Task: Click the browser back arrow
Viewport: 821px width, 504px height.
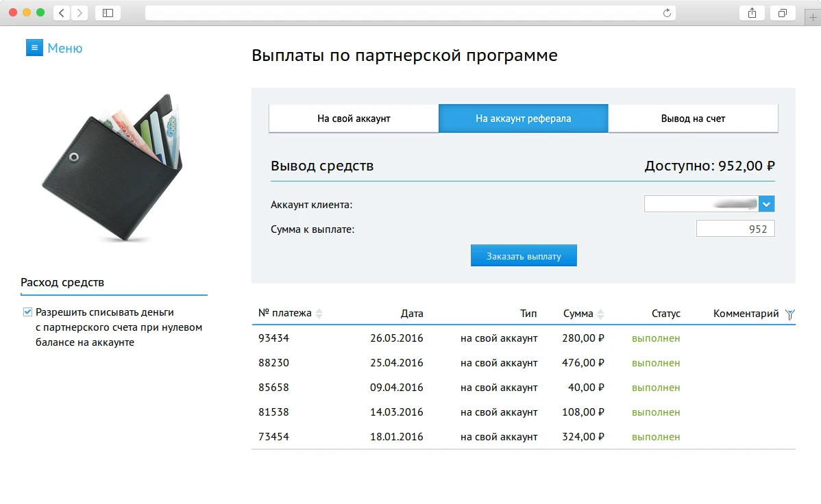Action: [60, 12]
